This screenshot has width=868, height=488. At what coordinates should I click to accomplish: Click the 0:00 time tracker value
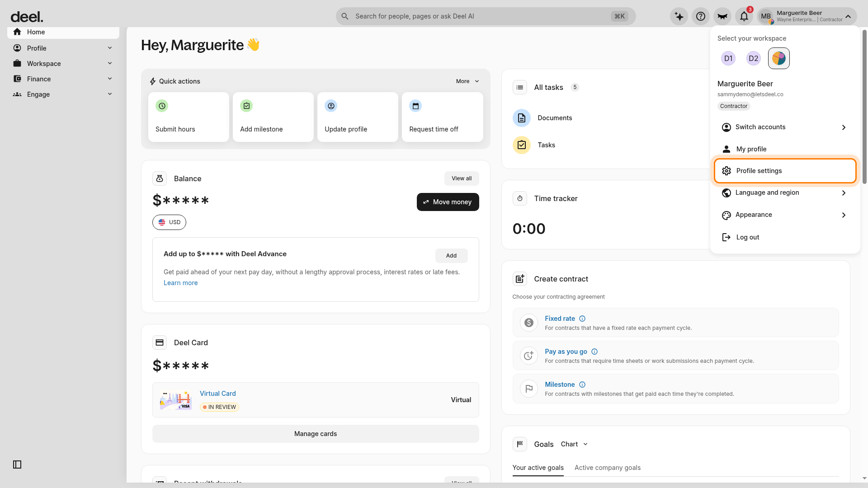click(x=529, y=229)
